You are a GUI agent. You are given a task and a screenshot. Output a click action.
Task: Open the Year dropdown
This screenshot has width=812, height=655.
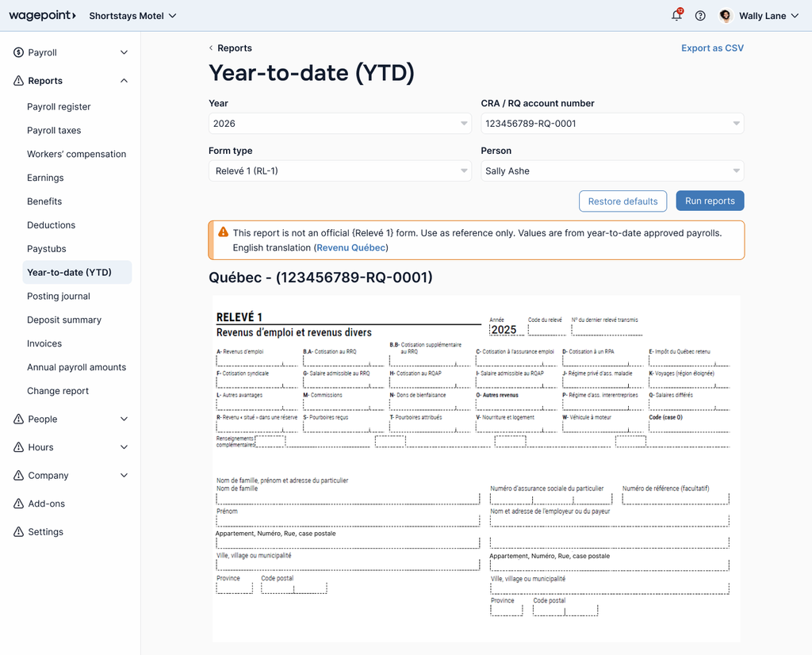pyautogui.click(x=339, y=123)
